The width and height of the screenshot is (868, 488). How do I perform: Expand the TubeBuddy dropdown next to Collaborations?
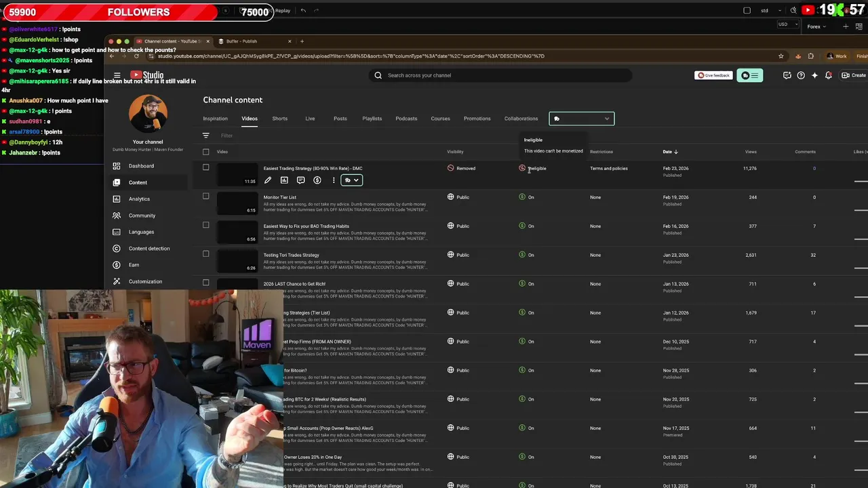[582, 119]
